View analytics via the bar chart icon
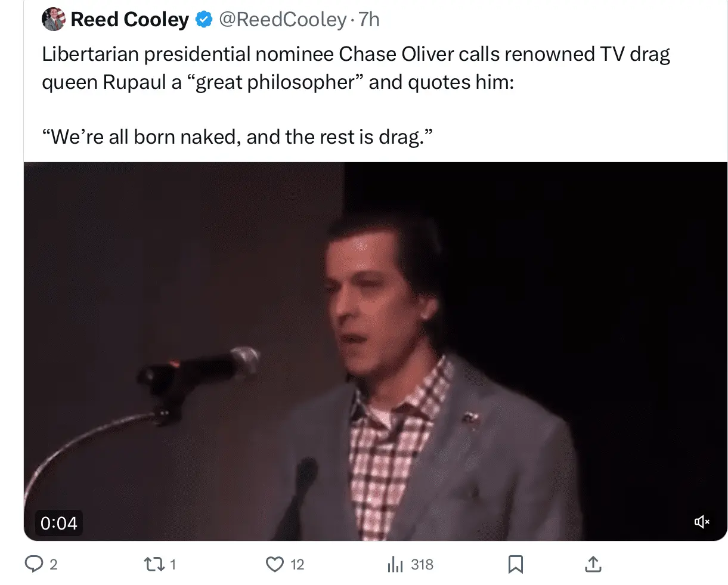 point(396,564)
